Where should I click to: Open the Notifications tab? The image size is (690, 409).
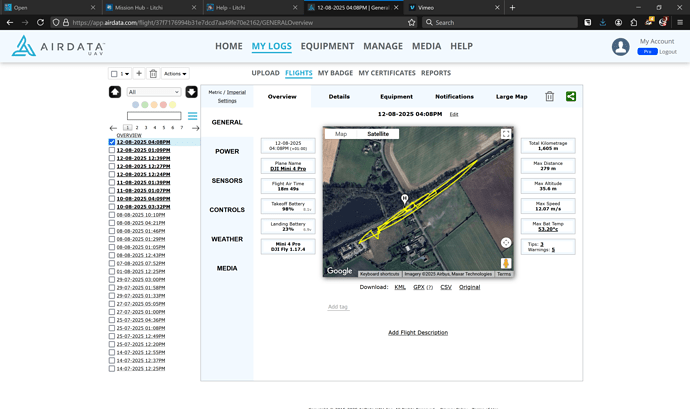[x=455, y=96]
